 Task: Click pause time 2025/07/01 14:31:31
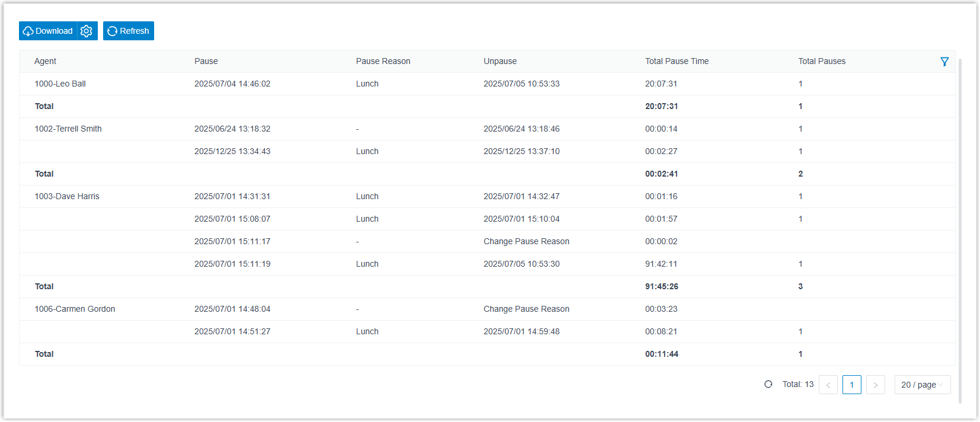coord(232,196)
